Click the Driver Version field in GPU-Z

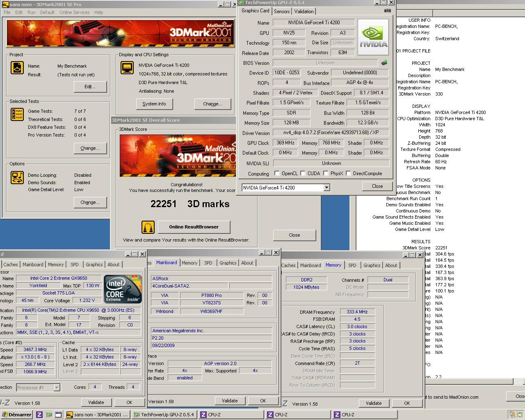tap(331, 133)
